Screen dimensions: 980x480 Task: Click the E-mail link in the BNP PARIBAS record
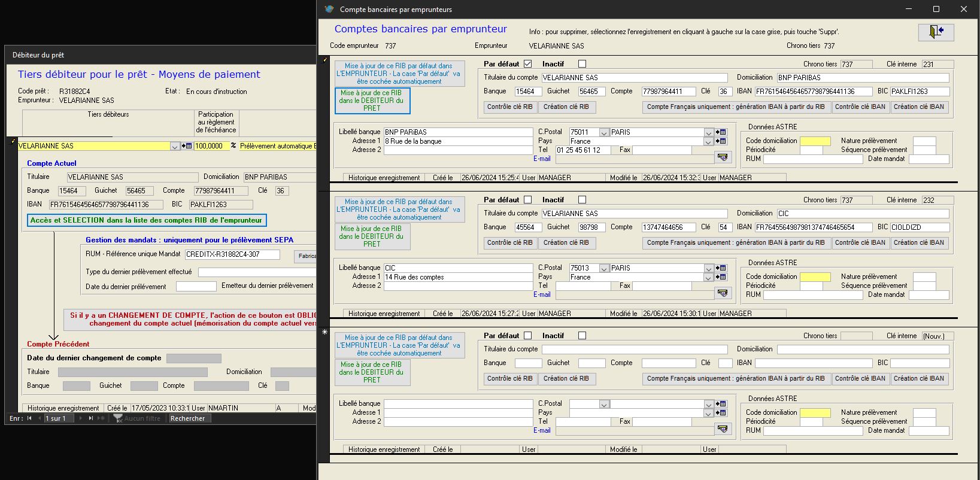coord(542,159)
